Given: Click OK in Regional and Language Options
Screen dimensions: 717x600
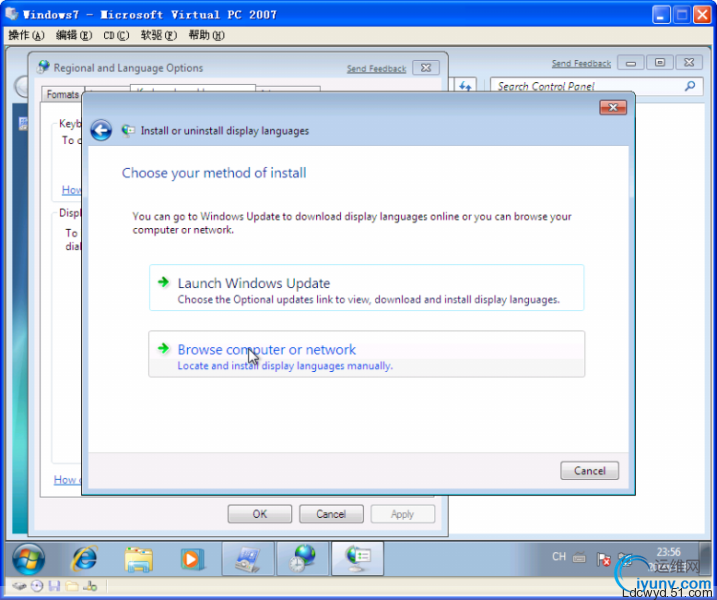Looking at the screenshot, I should point(260,514).
